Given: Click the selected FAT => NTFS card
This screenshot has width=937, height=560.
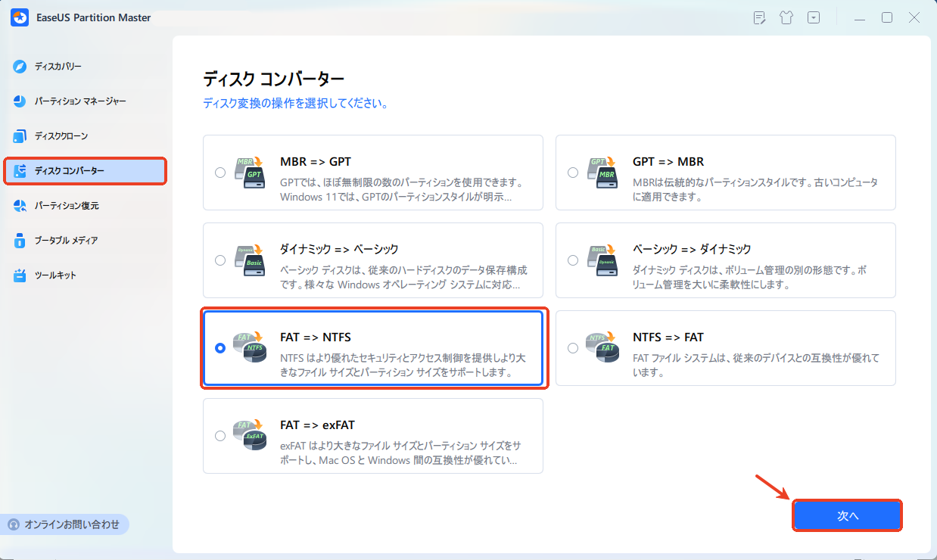Looking at the screenshot, I should [373, 348].
